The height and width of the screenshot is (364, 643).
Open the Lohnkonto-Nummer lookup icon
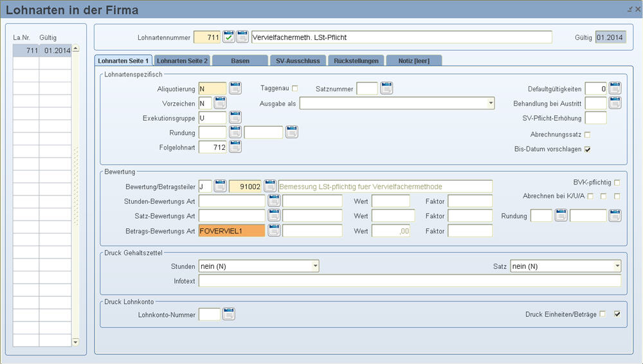[228, 314]
